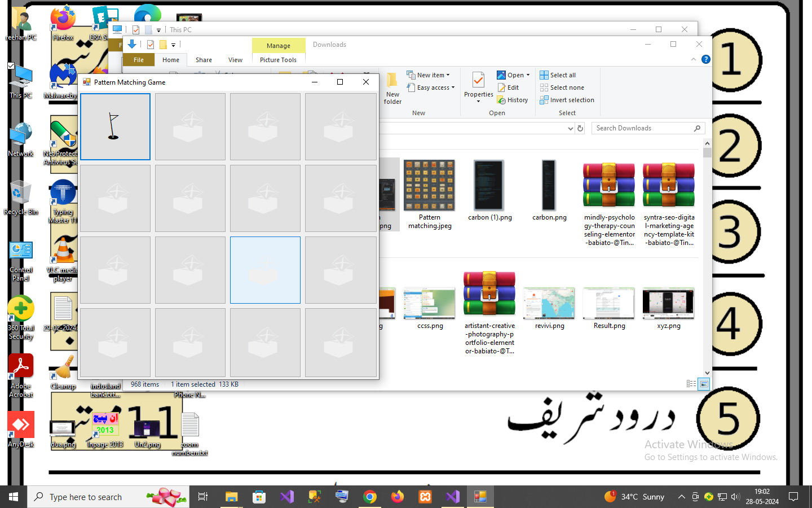
Task: Open the Picture Tools tab
Action: [x=278, y=60]
